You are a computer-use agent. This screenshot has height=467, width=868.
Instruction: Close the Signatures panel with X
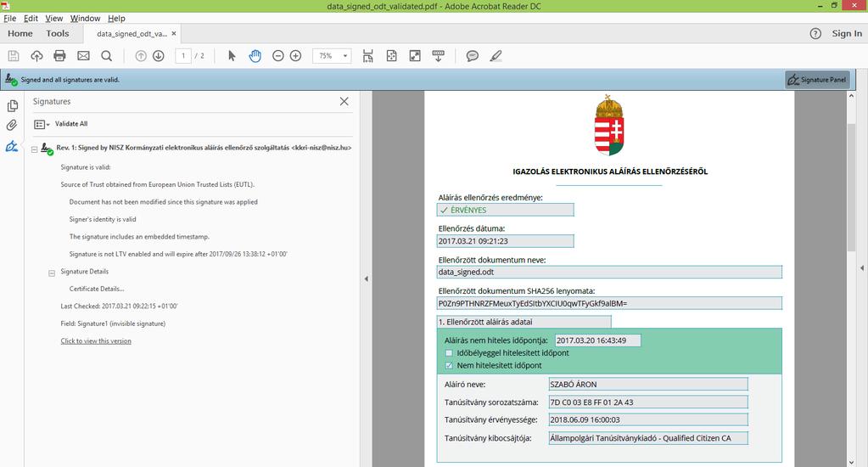pyautogui.click(x=344, y=101)
